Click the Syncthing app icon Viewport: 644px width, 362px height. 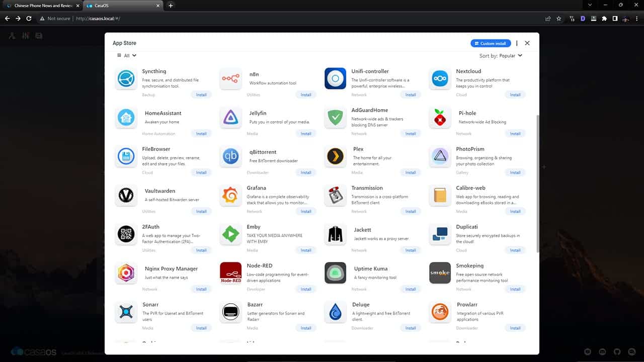[x=126, y=79]
